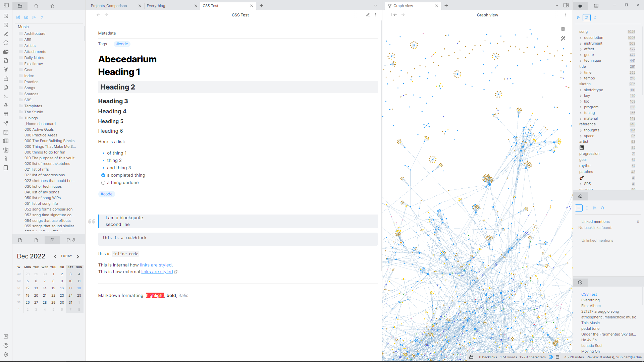The image size is (644, 362).
Task: Open the internal 'links are styled' link
Action: [x=156, y=265]
